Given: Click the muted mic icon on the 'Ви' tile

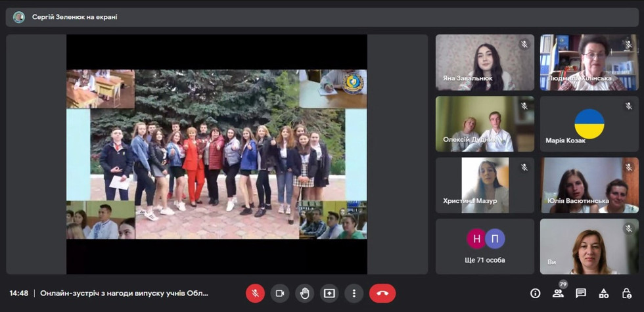Looking at the screenshot, I should [628, 229].
